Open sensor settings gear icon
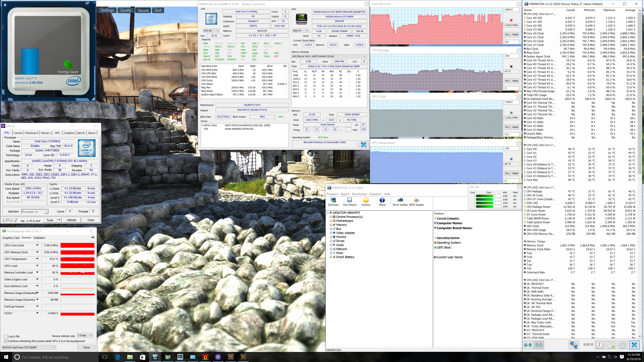This screenshot has width=644, height=362. (x=623, y=345)
